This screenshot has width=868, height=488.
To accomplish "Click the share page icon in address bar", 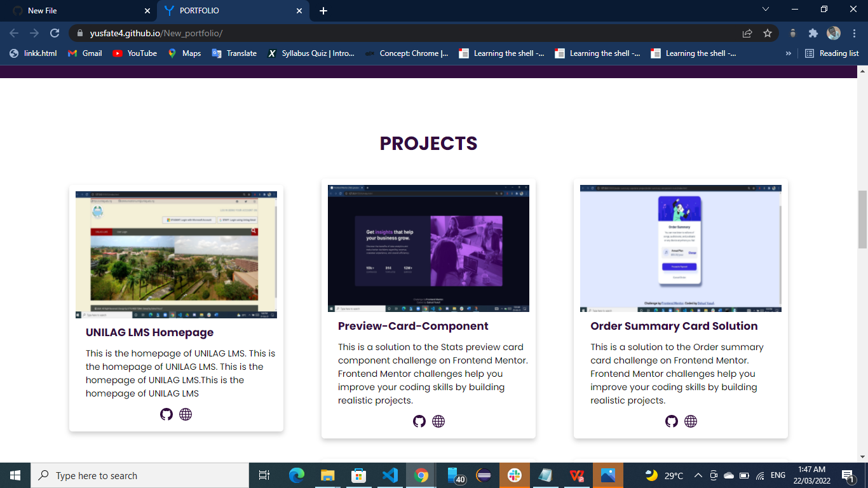I will [747, 33].
